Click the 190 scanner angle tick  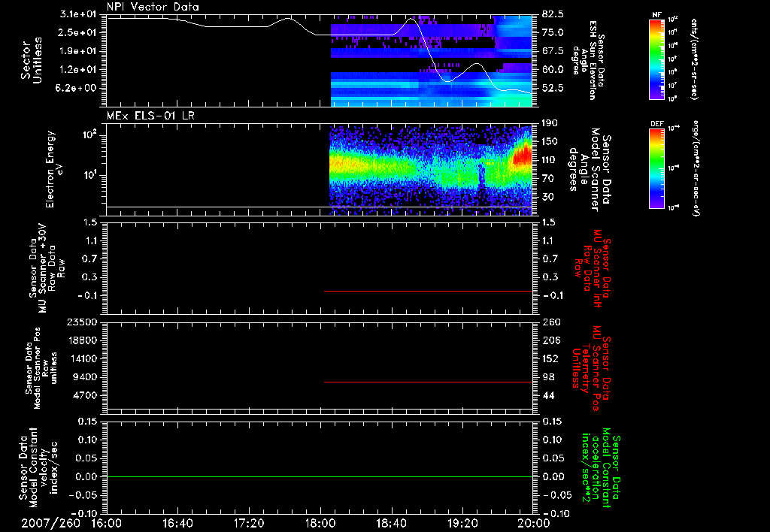(x=550, y=123)
